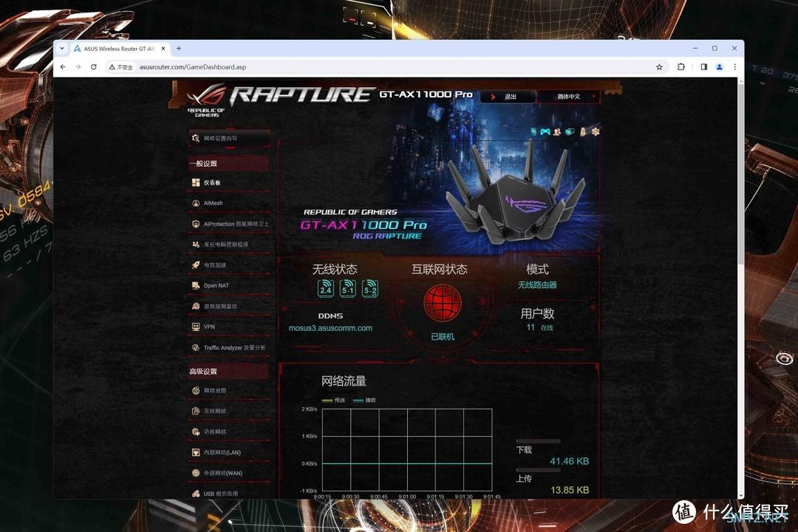Click the 41.46 KB download value
Image resolution: width=798 pixels, height=532 pixels.
569,461
